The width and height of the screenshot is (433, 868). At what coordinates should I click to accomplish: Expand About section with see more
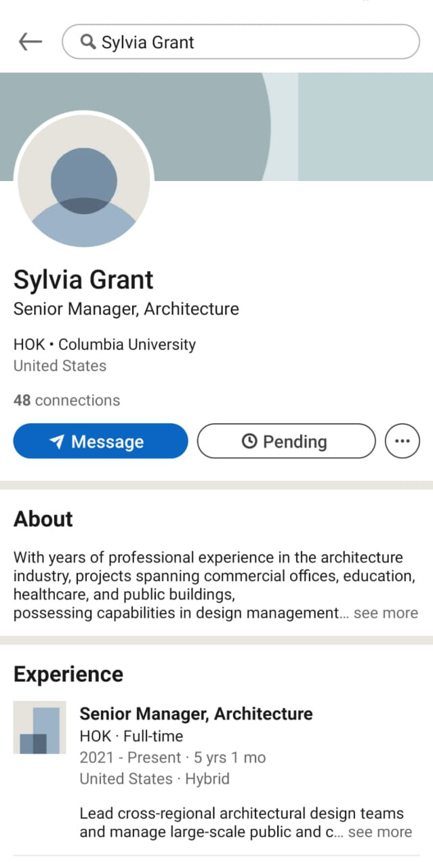[386, 613]
